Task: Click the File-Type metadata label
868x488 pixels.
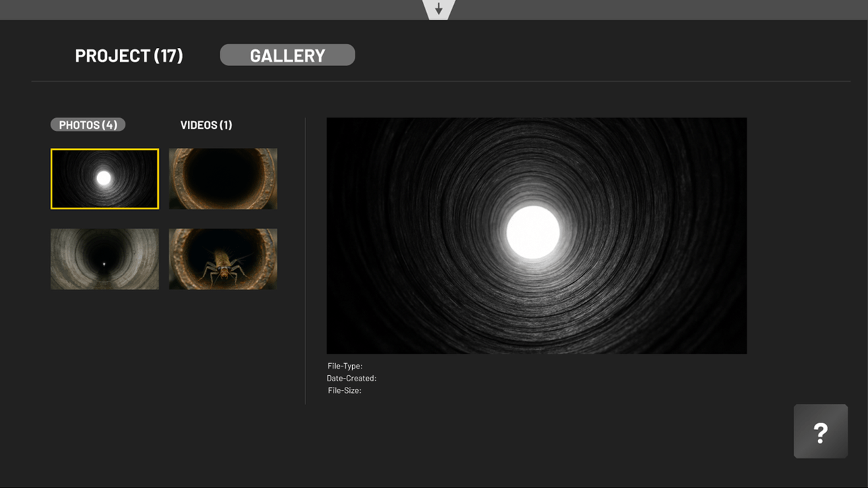Action: click(345, 367)
